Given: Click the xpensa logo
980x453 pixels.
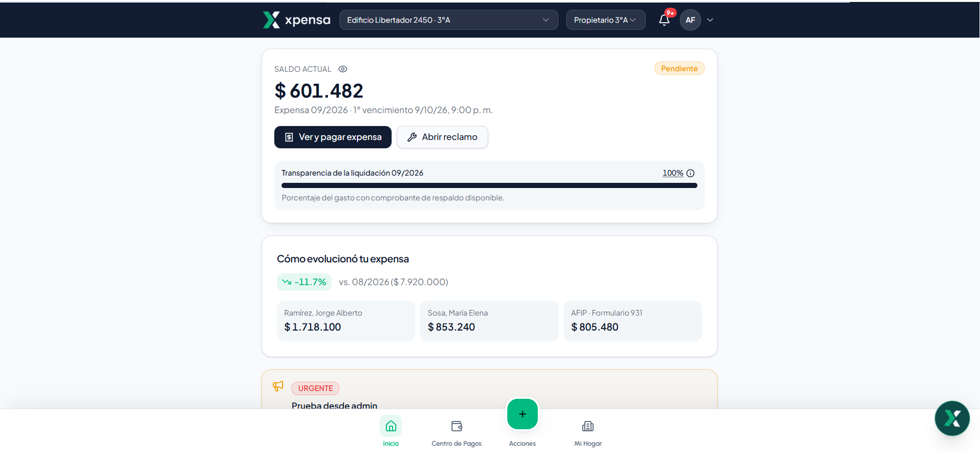Looking at the screenshot, I should tap(297, 20).
